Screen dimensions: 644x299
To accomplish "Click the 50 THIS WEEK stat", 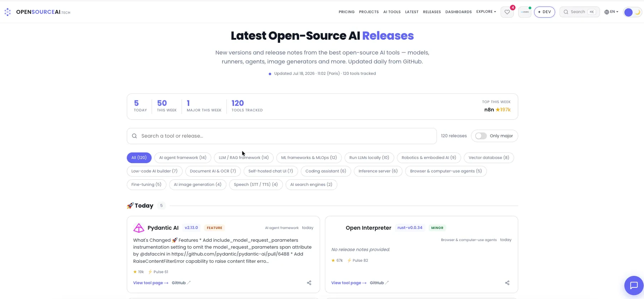I will 167,106.
